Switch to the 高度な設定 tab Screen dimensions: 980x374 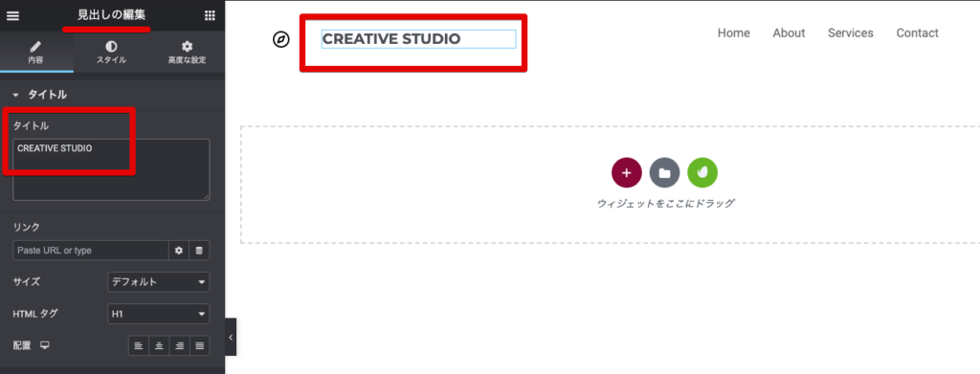point(187,53)
